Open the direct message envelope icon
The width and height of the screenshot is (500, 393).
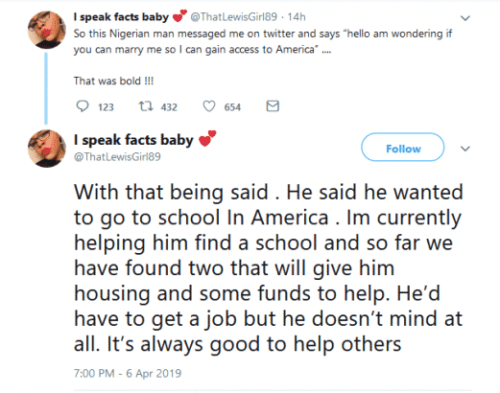(273, 106)
